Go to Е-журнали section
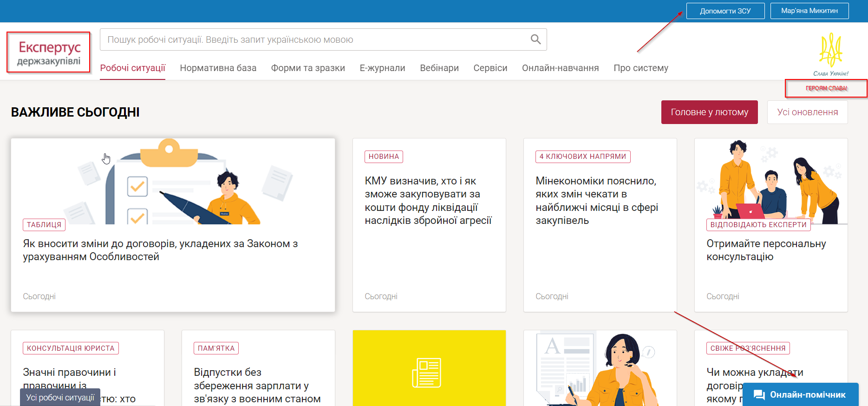This screenshot has width=868, height=406. coord(382,68)
